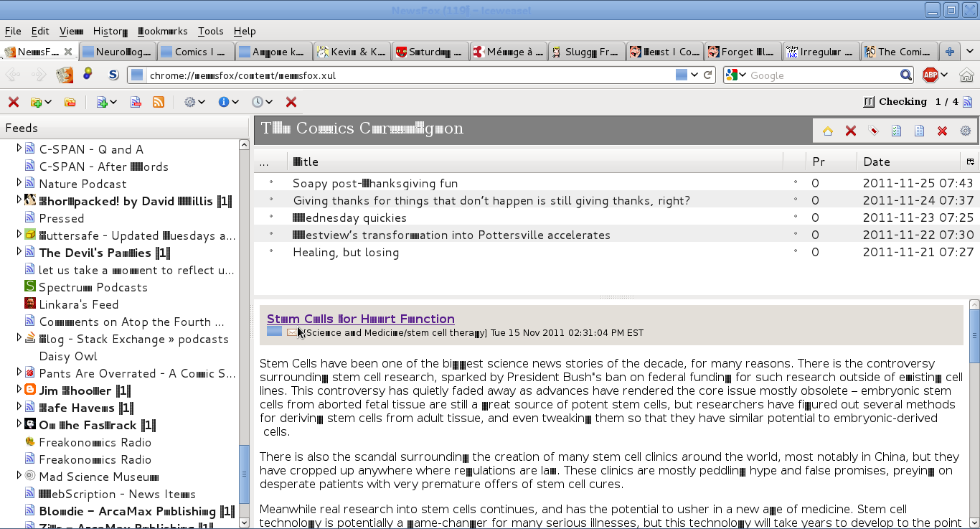980x529 pixels.
Task: Click the Adblock Plus ABP icon
Action: tap(930, 75)
